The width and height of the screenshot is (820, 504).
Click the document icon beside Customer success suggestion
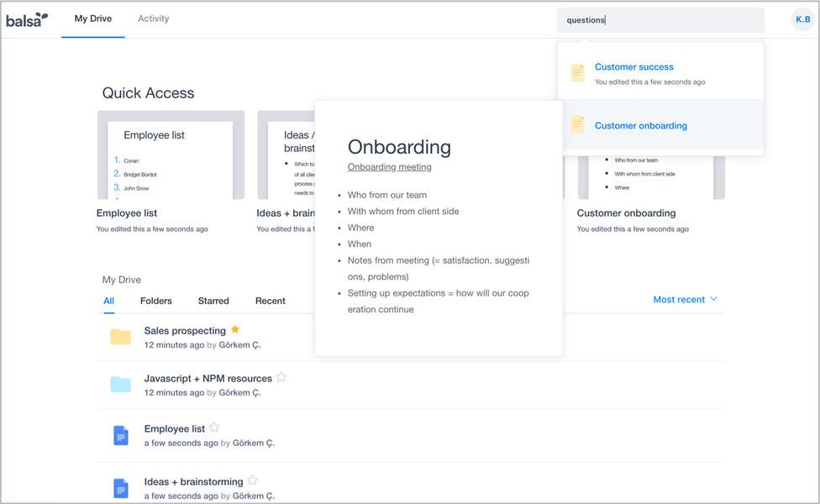[577, 73]
